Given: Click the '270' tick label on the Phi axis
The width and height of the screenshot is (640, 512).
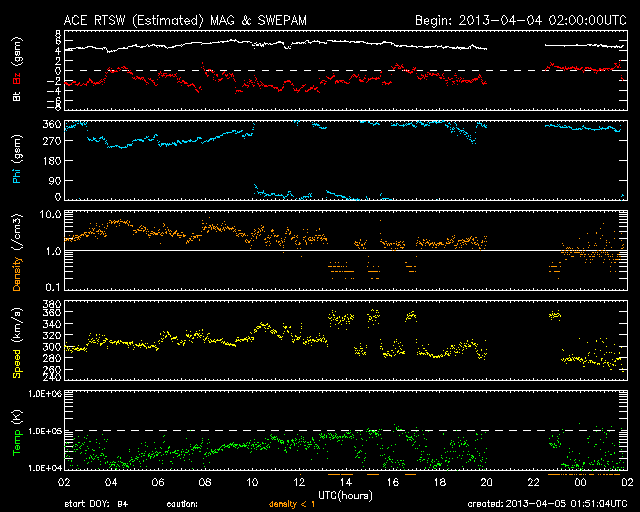Looking at the screenshot, I should (x=52, y=141).
